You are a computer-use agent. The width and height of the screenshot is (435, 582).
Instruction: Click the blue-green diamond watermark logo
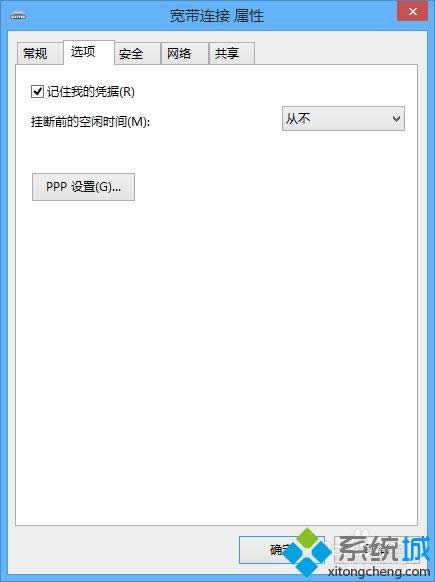[307, 552]
